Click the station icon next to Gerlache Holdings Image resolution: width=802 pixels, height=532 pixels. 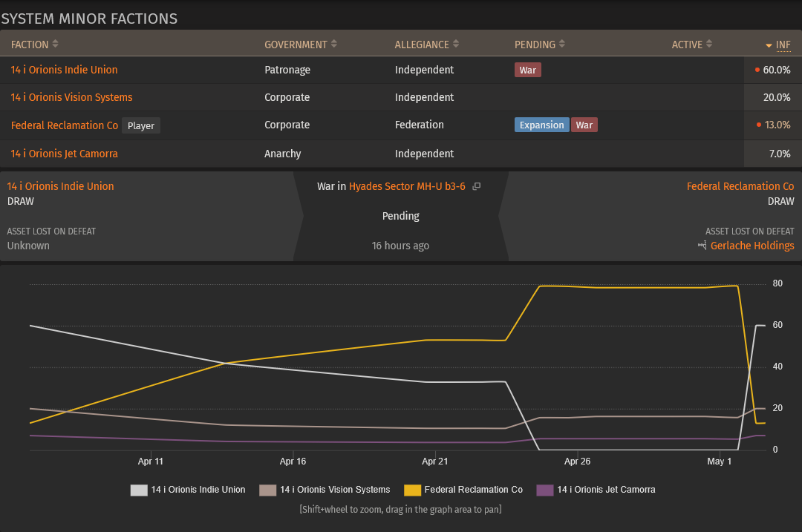click(x=702, y=246)
